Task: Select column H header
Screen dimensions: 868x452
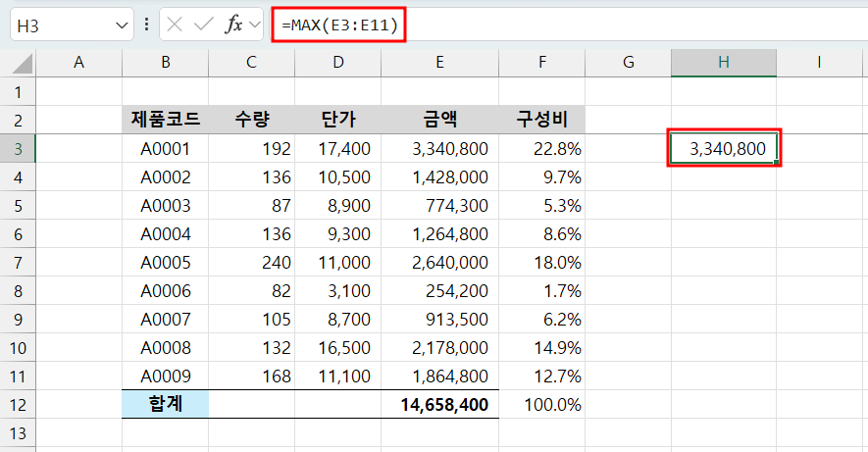Action: [x=724, y=63]
